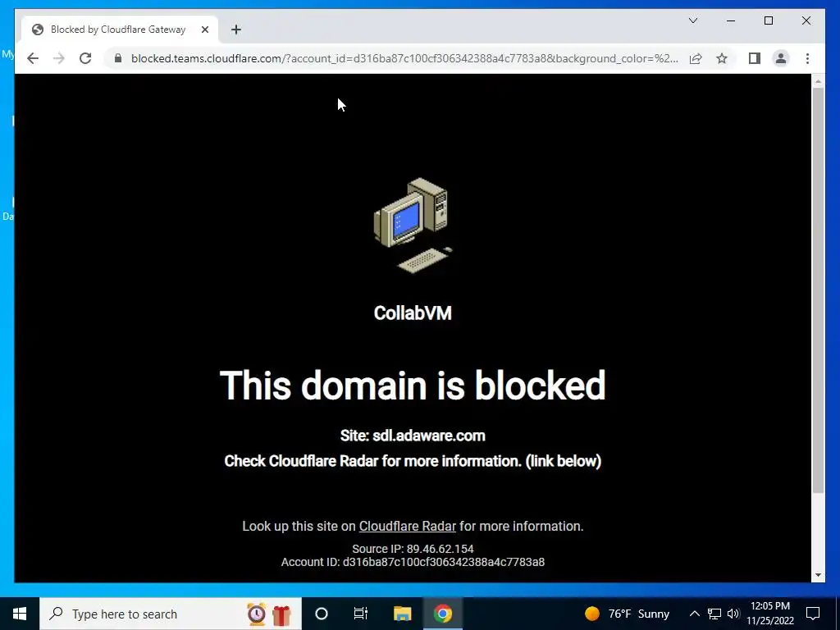Follow the Cloudflare Radar link
This screenshot has width=840, height=630.
407,526
